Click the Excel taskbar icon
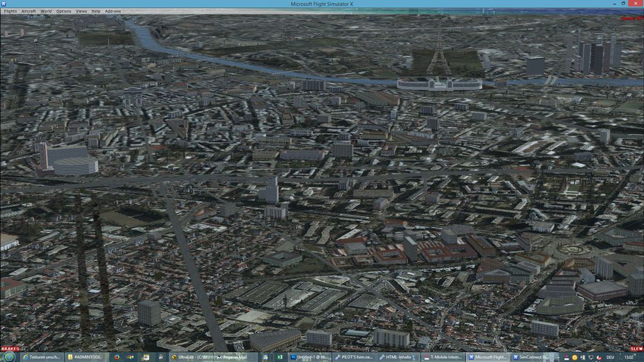644x362 pixels. (279, 357)
